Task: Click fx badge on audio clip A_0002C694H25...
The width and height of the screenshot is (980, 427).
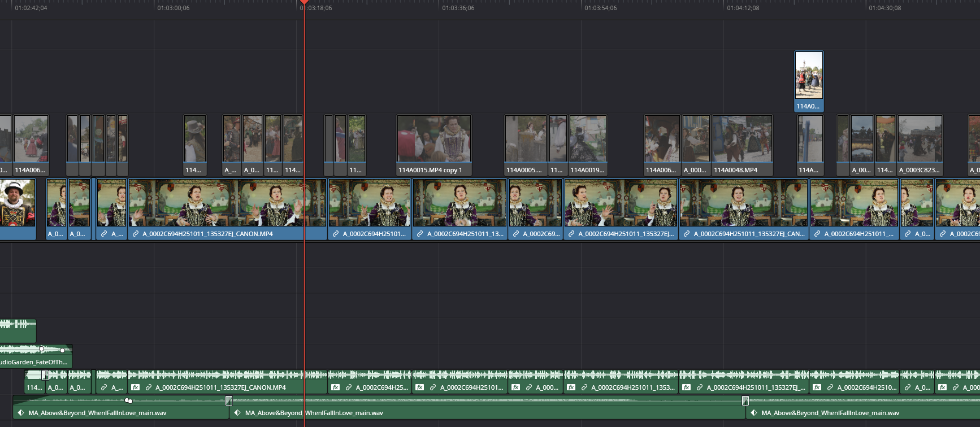Action: coord(336,387)
